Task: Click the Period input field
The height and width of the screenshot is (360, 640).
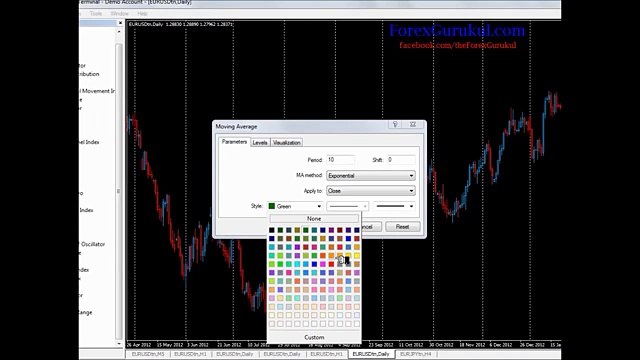Action: tap(341, 160)
